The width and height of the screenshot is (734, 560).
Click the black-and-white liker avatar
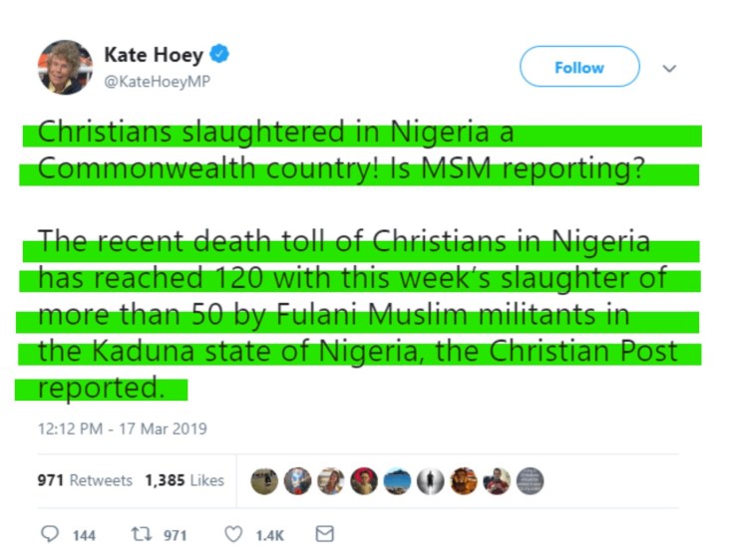(432, 480)
